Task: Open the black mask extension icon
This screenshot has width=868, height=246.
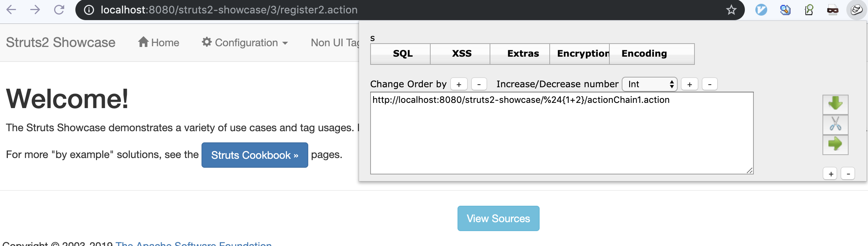Action: pyautogui.click(x=833, y=10)
